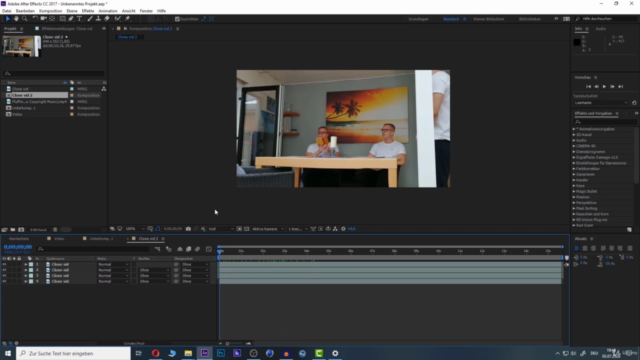Click the new folder icon in Project panel
This screenshot has height=360, width=640.
tap(13, 230)
